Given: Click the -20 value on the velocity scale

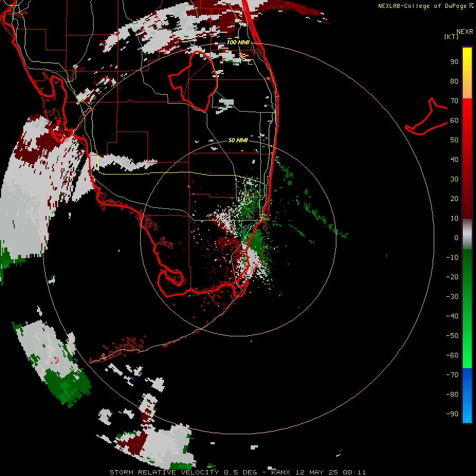Looking at the screenshot, I should tap(452, 277).
